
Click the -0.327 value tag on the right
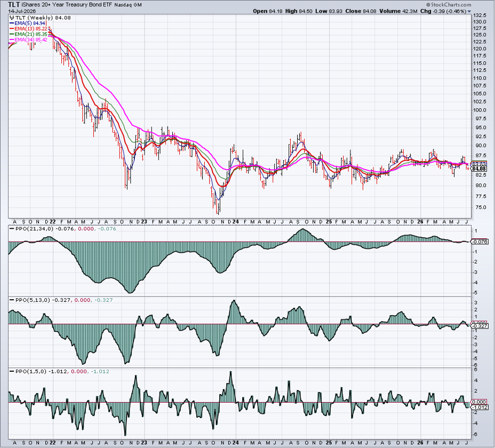pyautogui.click(x=480, y=326)
